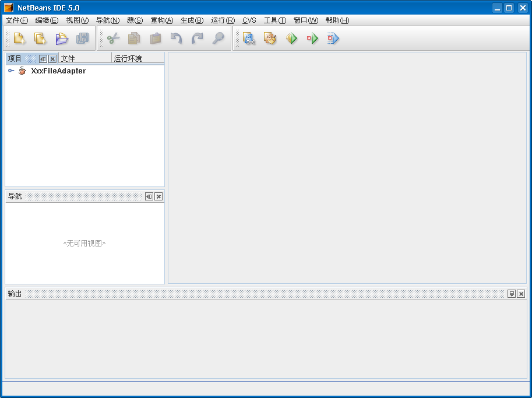Click the New File toolbar icon
The image size is (532, 398).
tap(20, 38)
